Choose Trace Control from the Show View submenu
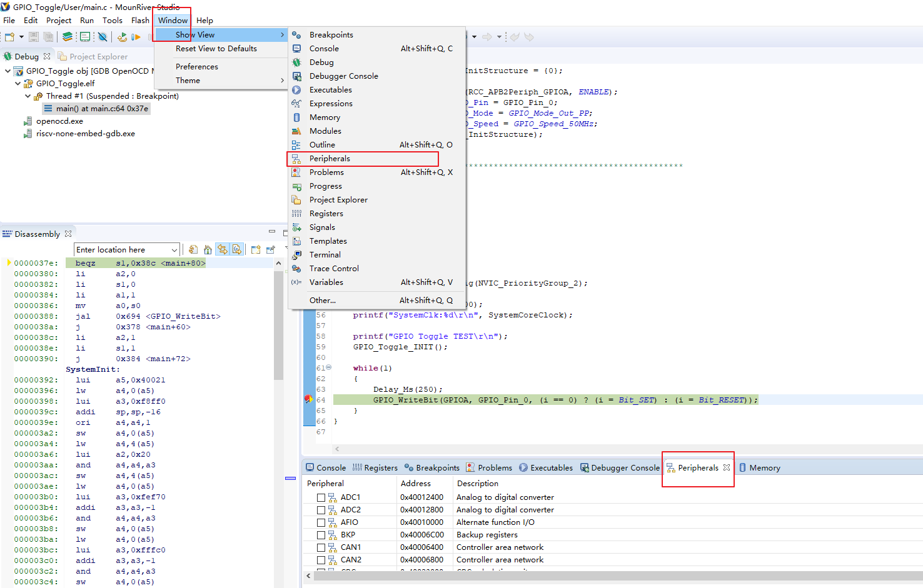The height and width of the screenshot is (588, 923). coord(376,268)
